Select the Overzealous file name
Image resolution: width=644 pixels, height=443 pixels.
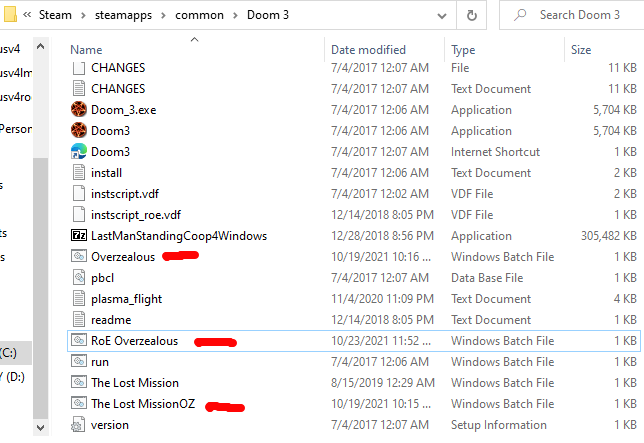(123, 257)
